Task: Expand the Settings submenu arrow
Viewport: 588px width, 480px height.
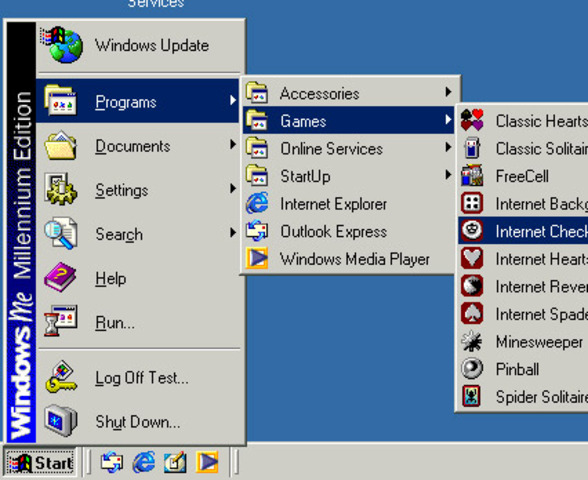Action: [233, 188]
